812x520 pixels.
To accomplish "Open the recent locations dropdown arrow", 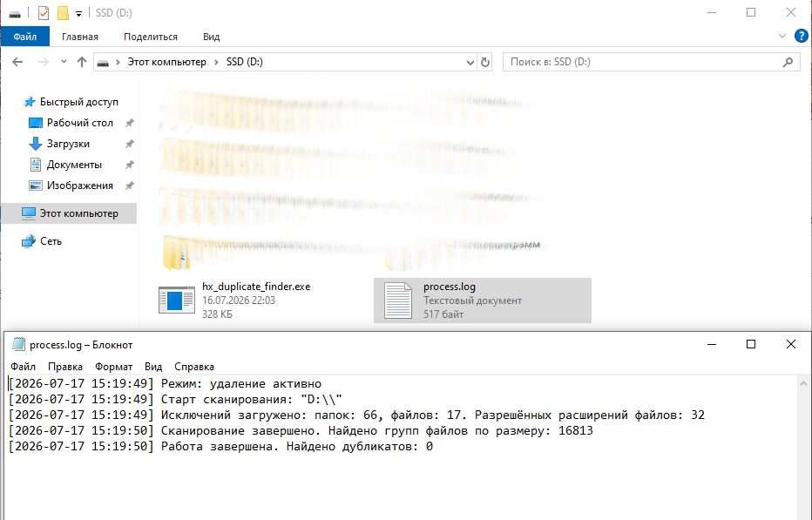I will (64, 62).
